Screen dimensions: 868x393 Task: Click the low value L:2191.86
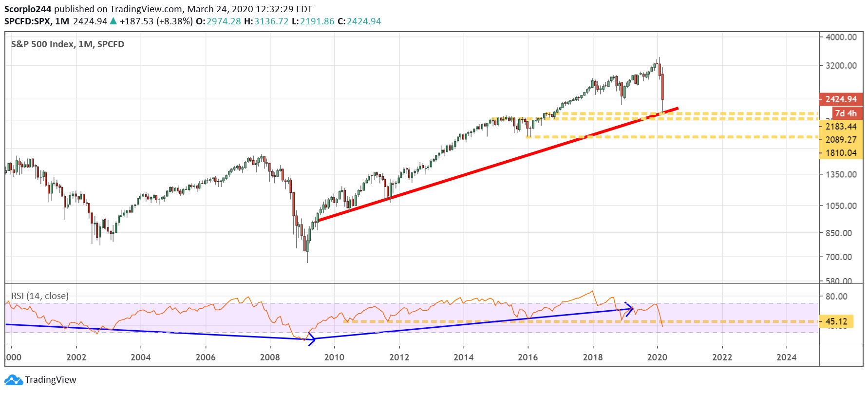click(313, 21)
